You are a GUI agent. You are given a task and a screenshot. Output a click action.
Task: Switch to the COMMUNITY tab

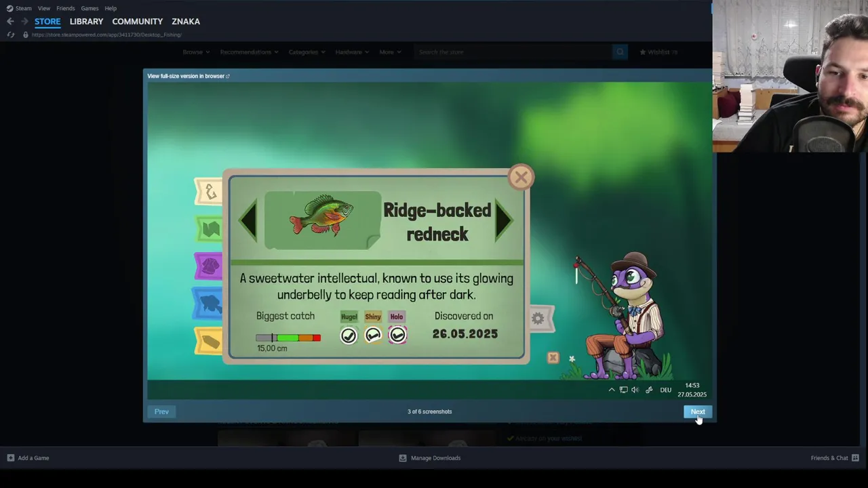point(137,22)
